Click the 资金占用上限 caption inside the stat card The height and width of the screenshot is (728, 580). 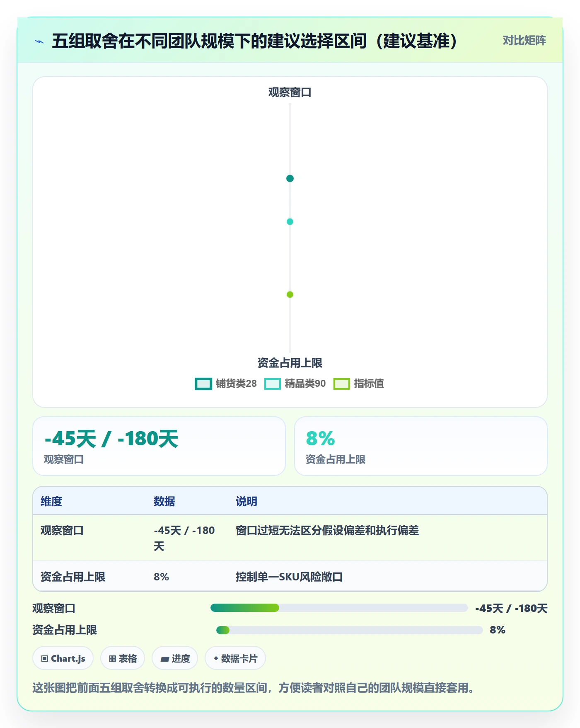coord(336,459)
